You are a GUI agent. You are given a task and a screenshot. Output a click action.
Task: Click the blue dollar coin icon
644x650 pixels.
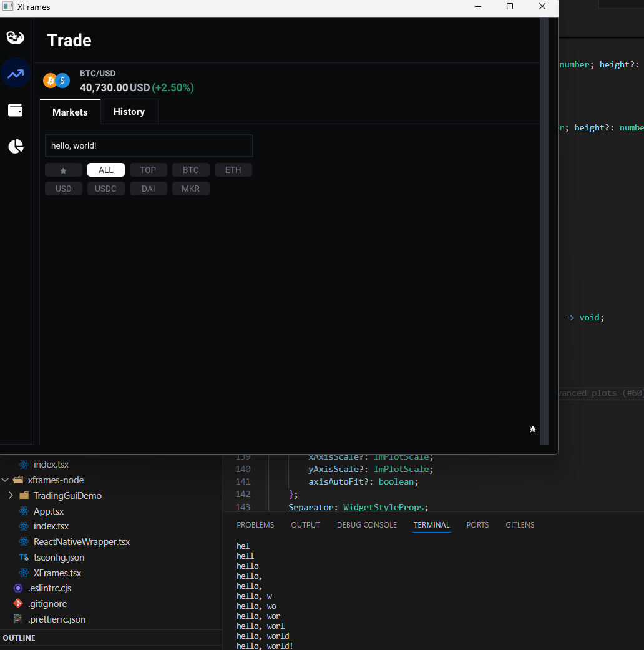pyautogui.click(x=62, y=81)
